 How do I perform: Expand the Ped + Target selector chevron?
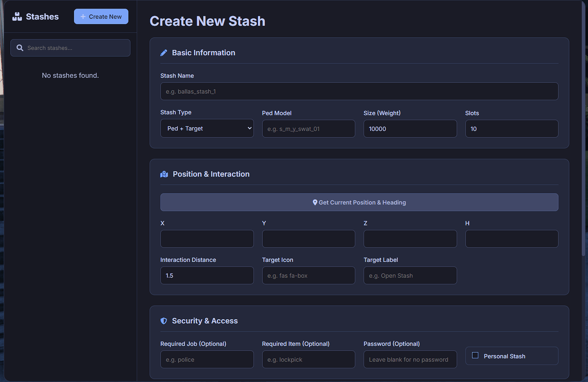(x=249, y=128)
